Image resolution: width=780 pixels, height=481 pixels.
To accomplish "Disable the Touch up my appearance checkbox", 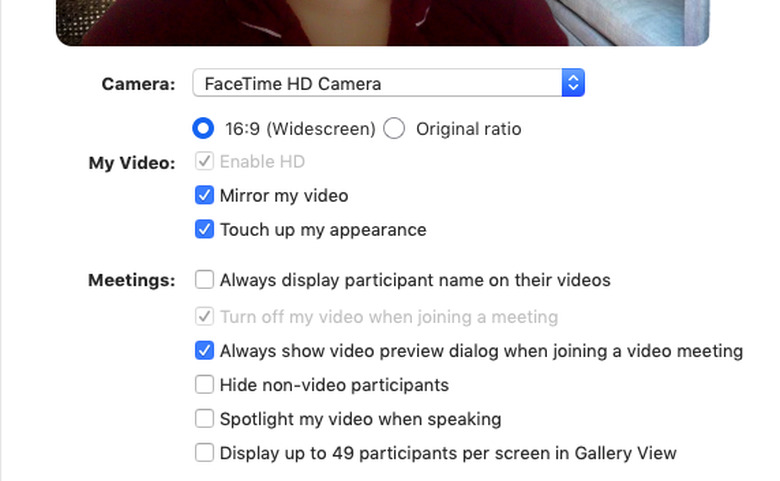I will (204, 229).
